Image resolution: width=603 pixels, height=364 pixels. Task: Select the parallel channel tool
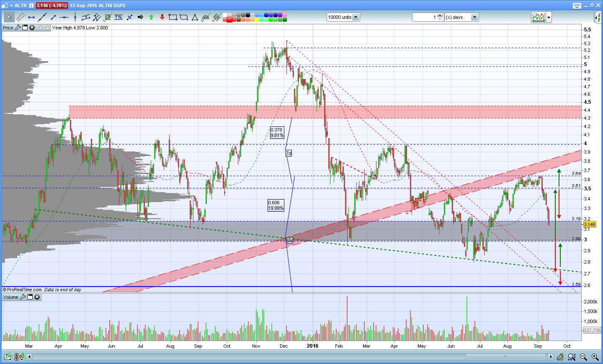click(86, 17)
